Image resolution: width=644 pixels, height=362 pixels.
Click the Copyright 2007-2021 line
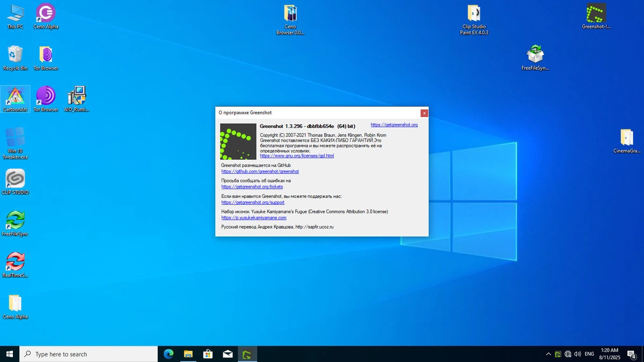point(323,135)
